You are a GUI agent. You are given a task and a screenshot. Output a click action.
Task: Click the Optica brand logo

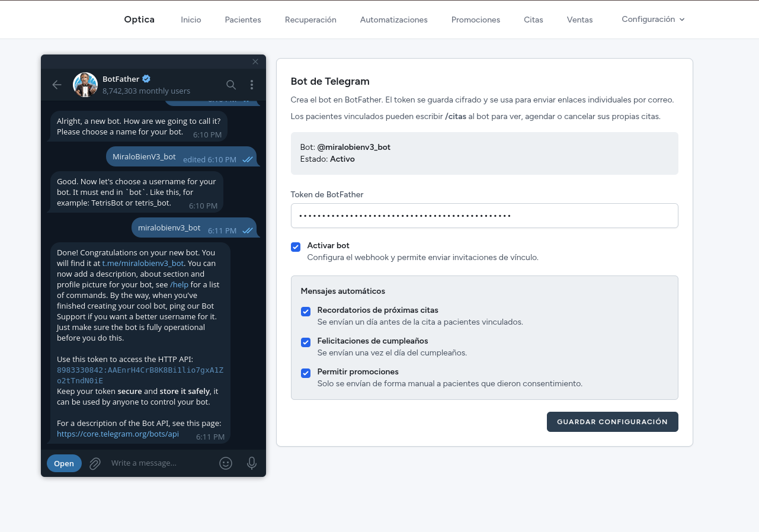coord(139,20)
